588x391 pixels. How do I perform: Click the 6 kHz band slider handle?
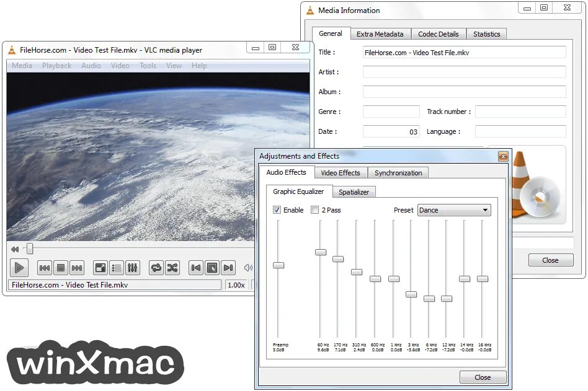(x=429, y=299)
